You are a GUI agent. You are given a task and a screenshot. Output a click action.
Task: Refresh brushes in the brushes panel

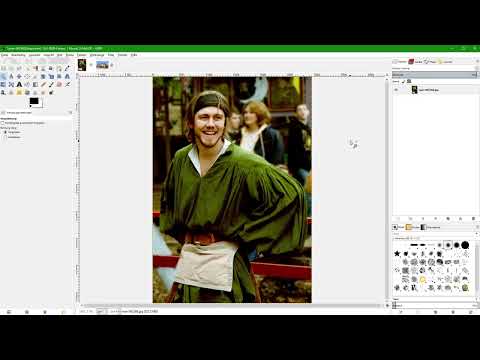tap(470, 312)
